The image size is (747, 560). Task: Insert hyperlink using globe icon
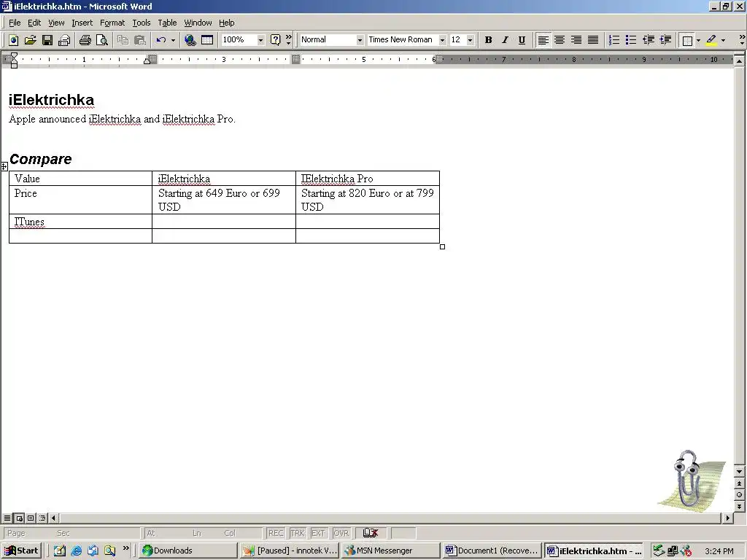(x=190, y=40)
